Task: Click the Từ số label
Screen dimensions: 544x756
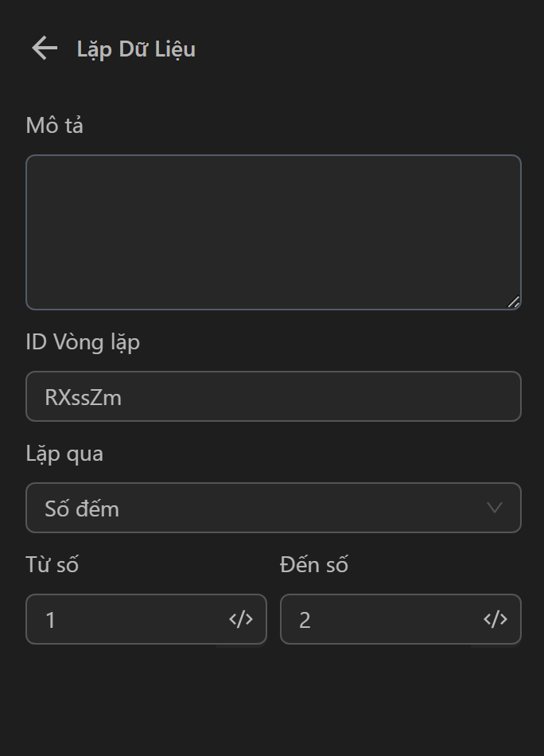Action: click(x=52, y=565)
